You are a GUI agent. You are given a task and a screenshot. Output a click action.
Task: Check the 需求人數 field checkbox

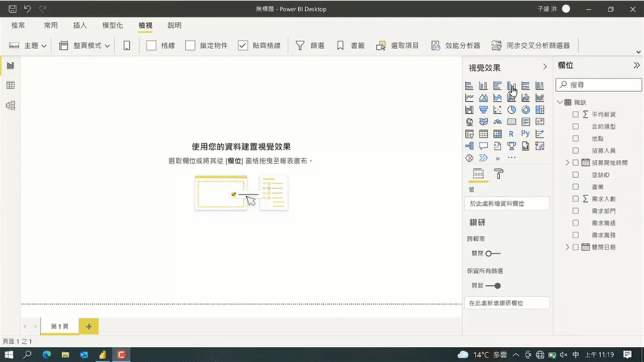click(x=575, y=199)
